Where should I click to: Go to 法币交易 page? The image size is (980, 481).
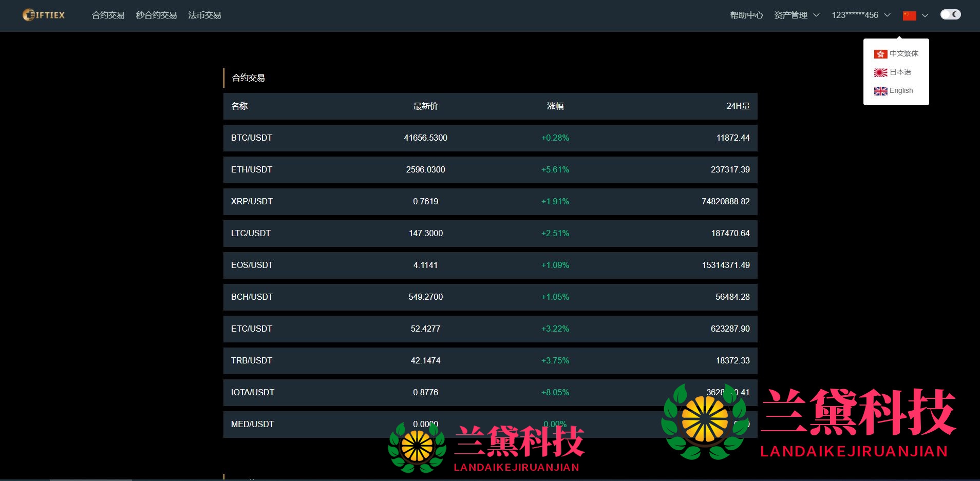pyautogui.click(x=204, y=15)
